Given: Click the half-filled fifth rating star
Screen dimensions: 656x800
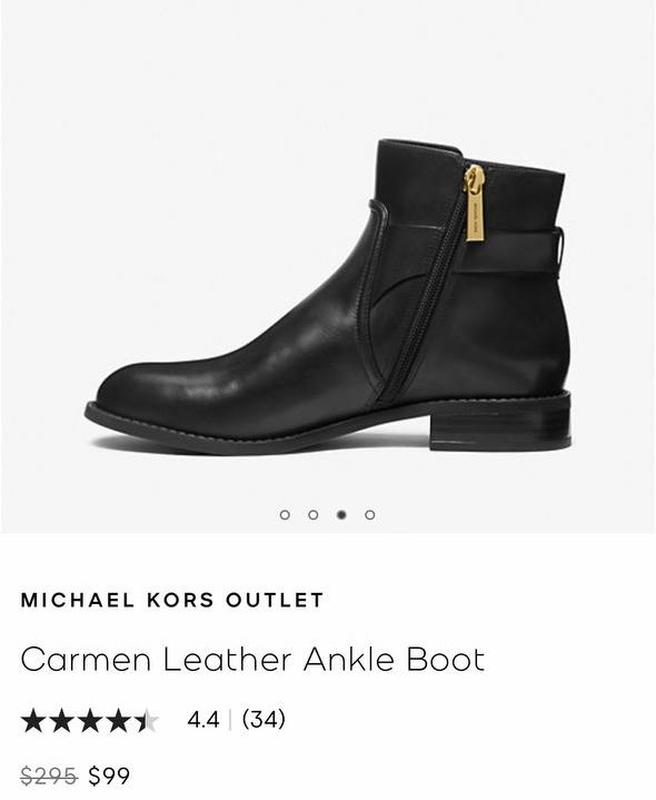Looking at the screenshot, I should point(147,720).
